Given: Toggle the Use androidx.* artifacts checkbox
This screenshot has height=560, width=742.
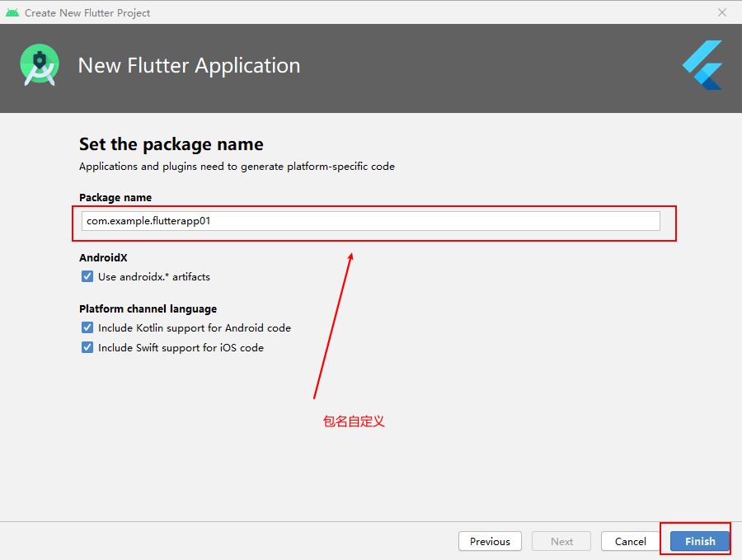Looking at the screenshot, I should pos(87,276).
